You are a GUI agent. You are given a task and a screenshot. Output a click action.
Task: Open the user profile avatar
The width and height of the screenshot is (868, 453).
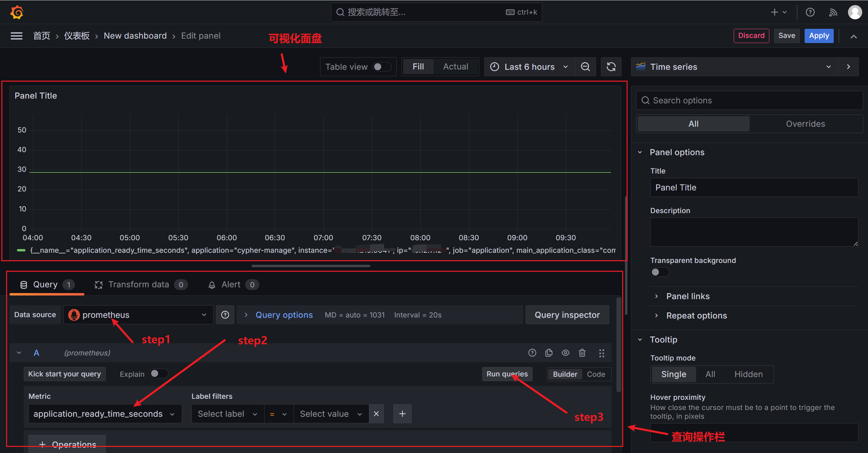855,12
